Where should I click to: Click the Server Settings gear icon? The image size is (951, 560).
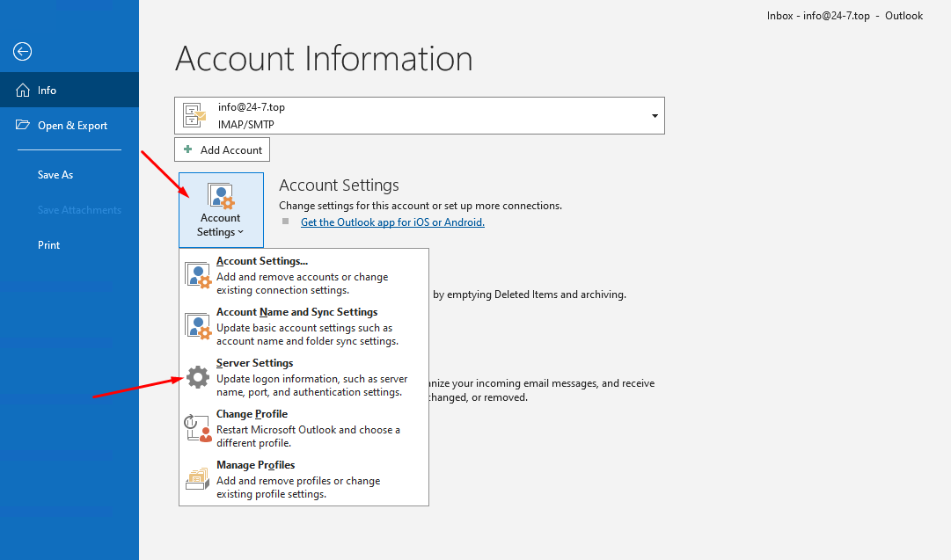tap(198, 378)
